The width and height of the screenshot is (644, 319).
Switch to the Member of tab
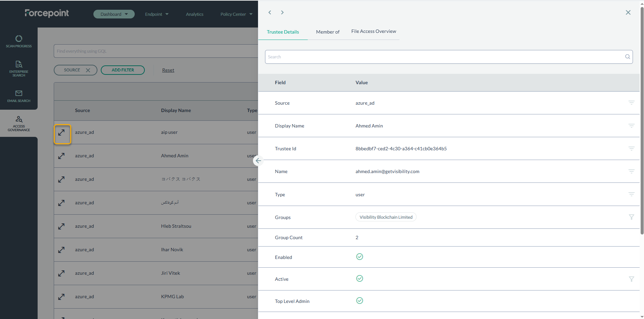[328, 32]
